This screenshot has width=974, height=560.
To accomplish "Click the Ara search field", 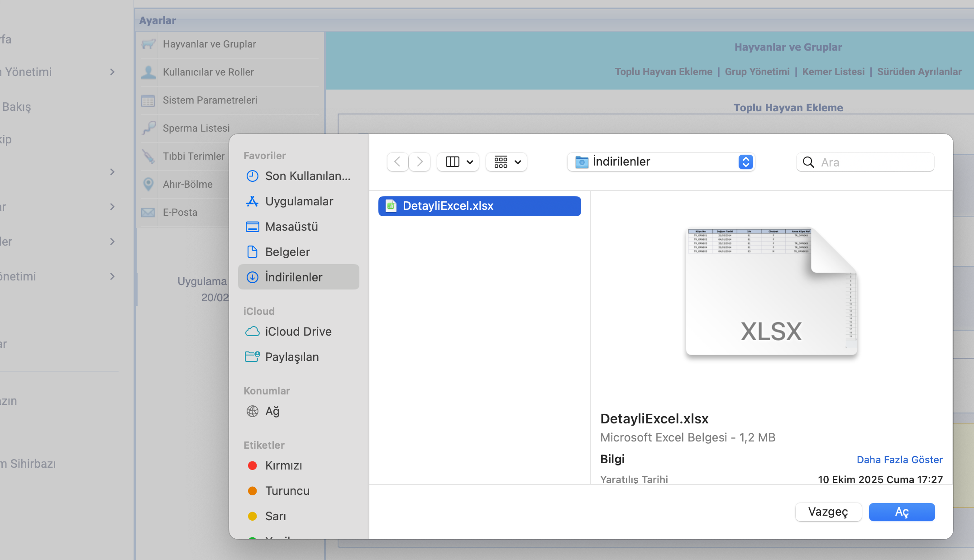I will pyautogui.click(x=869, y=162).
